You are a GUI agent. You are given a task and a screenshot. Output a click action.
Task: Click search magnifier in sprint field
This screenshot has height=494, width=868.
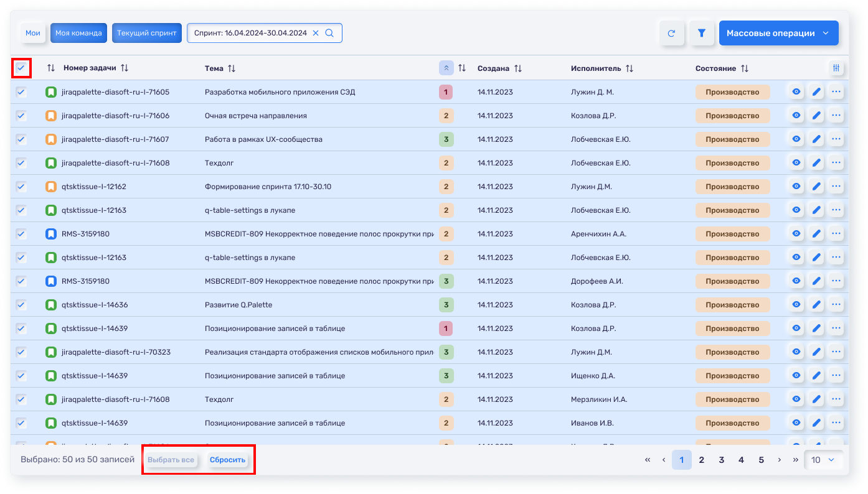[x=329, y=33]
